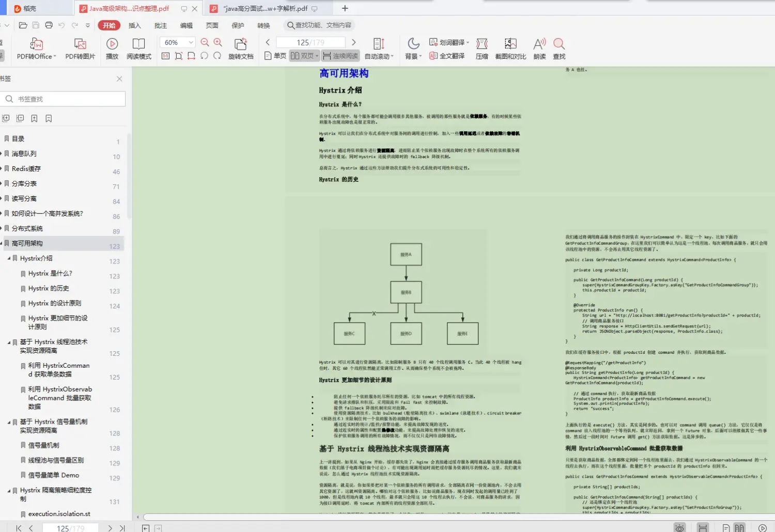Open the PDF转Office converter
The height and width of the screenshot is (532, 775).
pos(36,49)
